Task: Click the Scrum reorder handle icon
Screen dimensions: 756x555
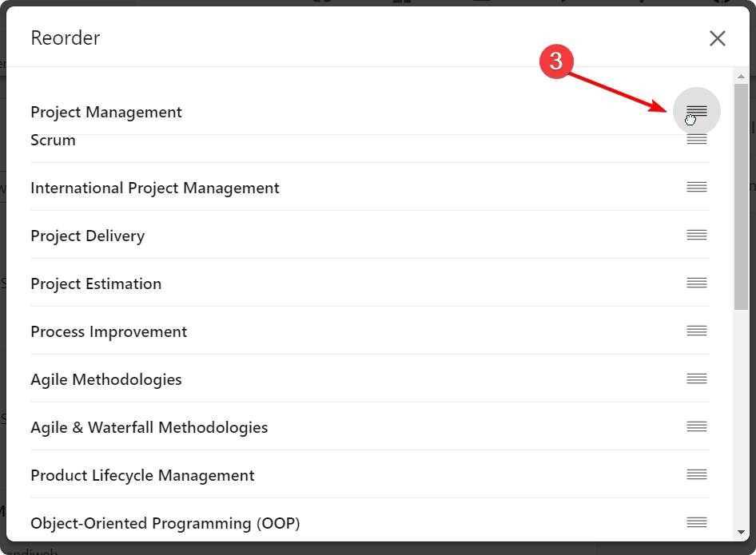Action: pyautogui.click(x=697, y=140)
